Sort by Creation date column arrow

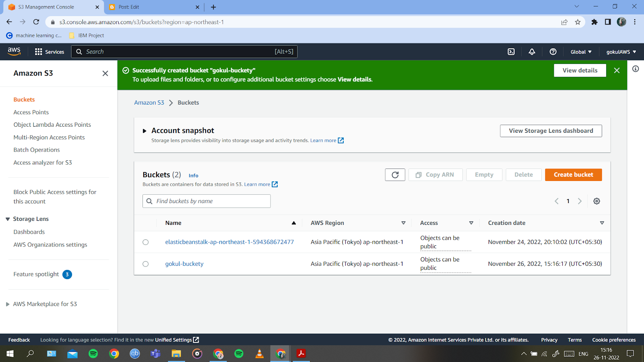point(602,223)
